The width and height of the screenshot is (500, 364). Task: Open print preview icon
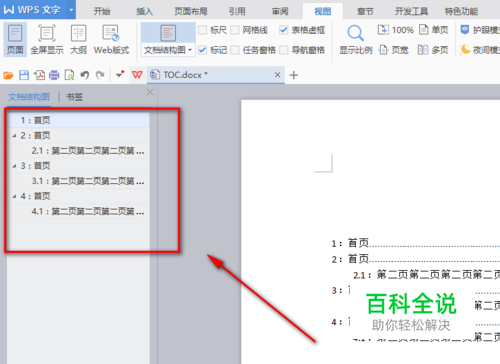tap(69, 75)
